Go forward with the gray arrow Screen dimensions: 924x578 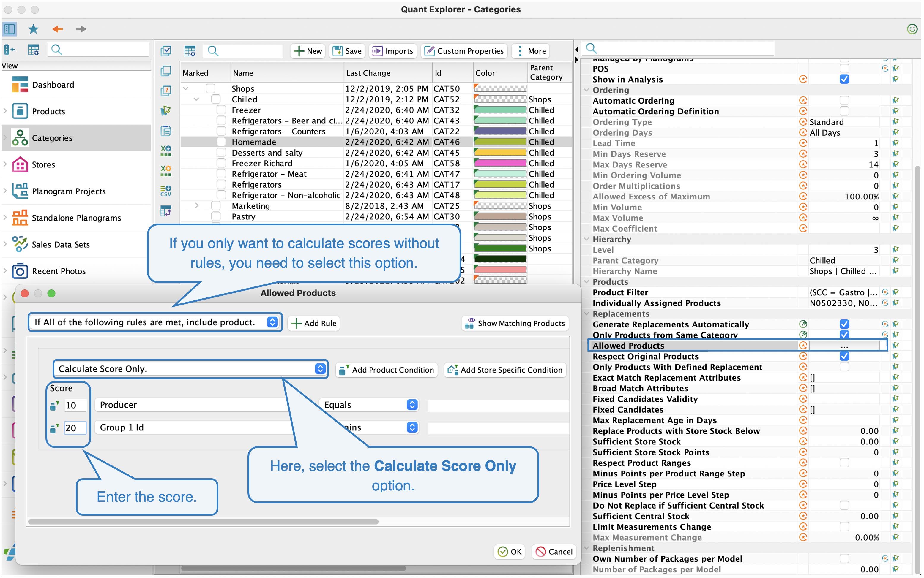pos(81,29)
